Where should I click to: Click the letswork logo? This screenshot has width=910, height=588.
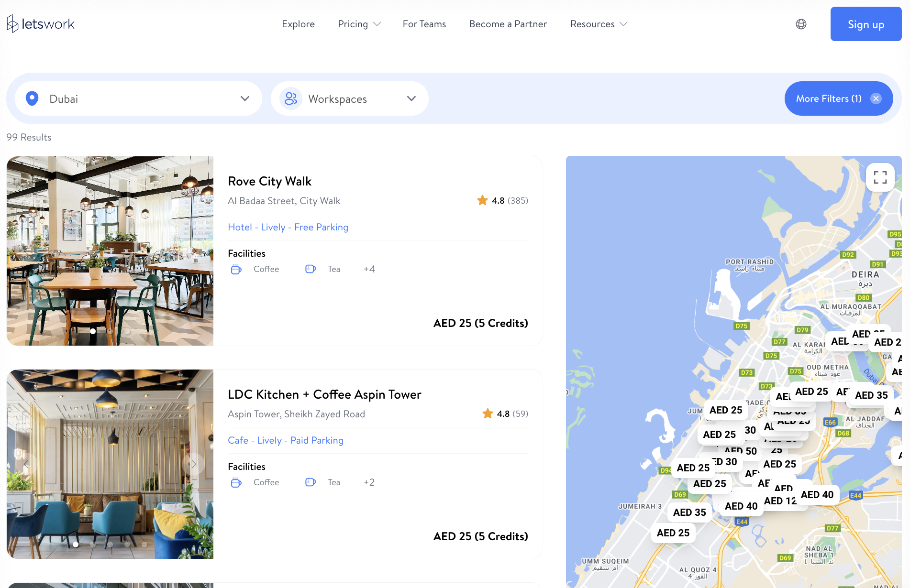pyautogui.click(x=41, y=24)
